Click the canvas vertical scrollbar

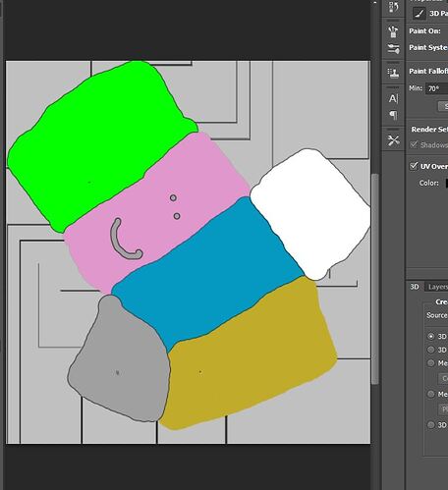pos(375,279)
